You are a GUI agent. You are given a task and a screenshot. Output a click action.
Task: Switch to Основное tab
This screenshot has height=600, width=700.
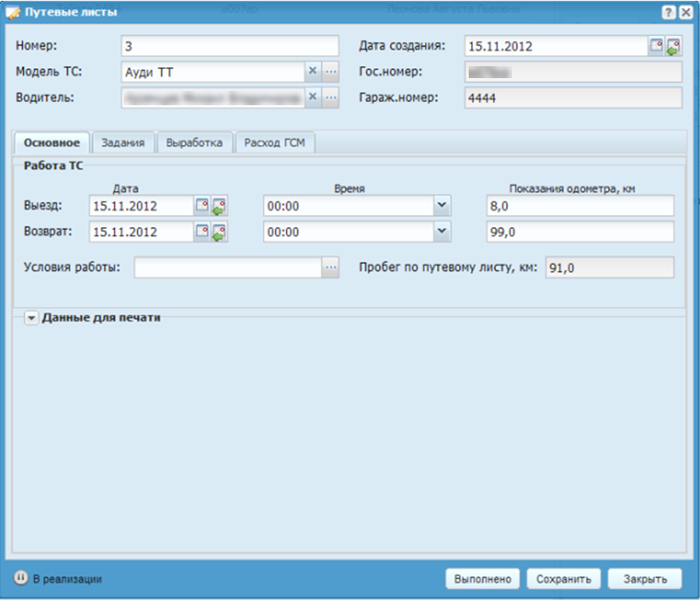53,143
